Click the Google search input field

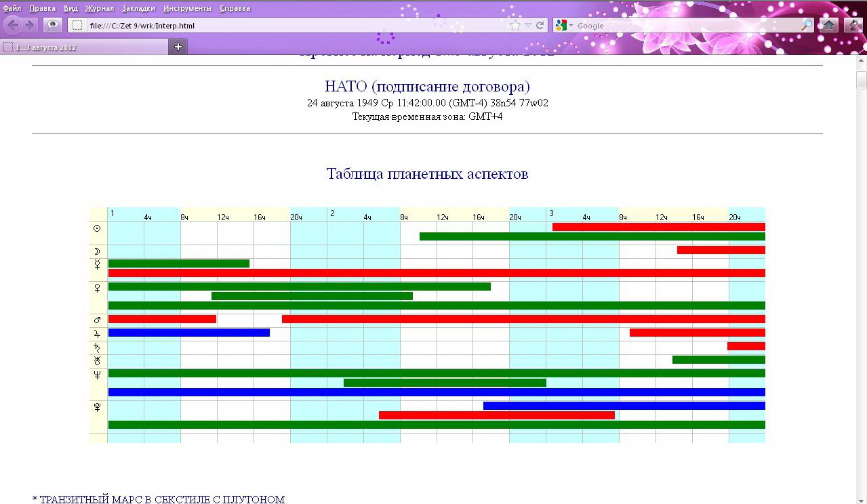pos(685,26)
